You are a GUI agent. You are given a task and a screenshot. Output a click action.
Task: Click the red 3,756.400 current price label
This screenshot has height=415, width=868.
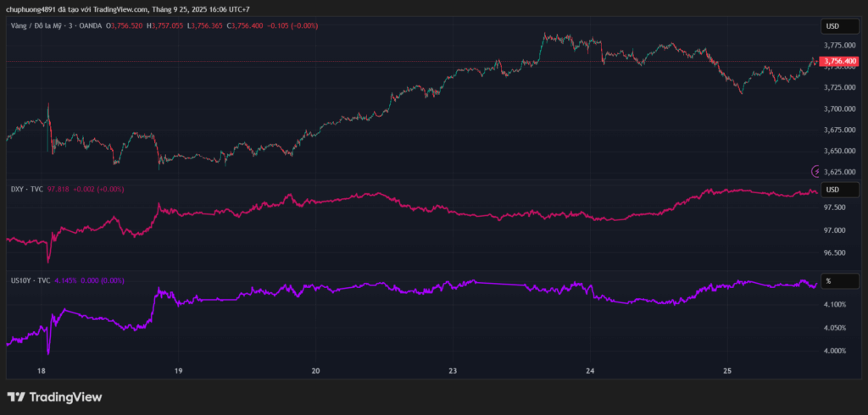[x=840, y=61]
